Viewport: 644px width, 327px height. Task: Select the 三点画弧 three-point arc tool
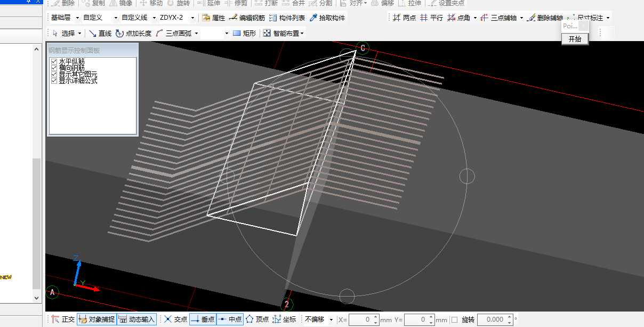click(x=174, y=33)
